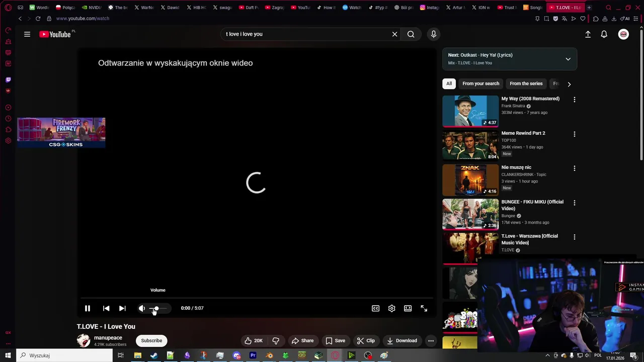Show more filter chips arrow
The width and height of the screenshot is (644, 362).
point(569,84)
